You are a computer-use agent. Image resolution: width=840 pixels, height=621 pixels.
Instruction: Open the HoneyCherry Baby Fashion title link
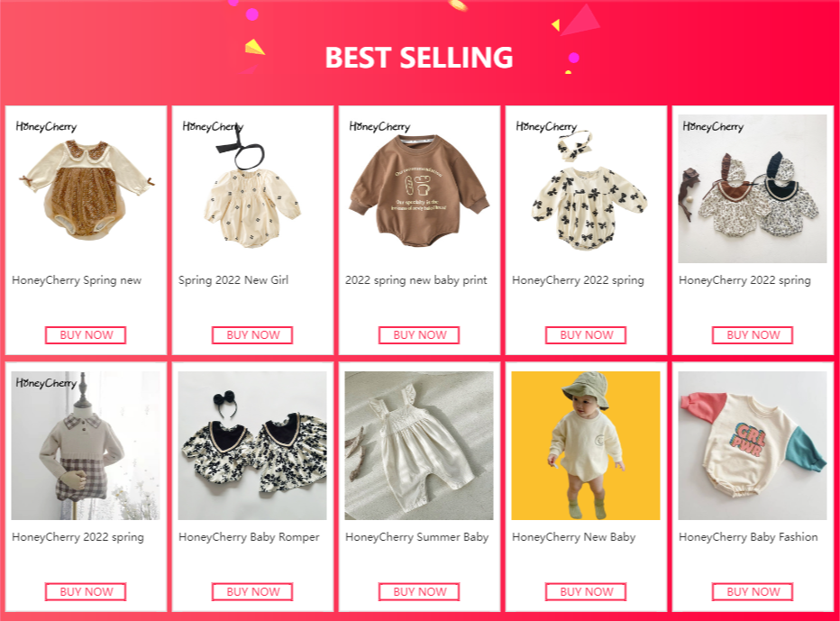click(x=748, y=537)
